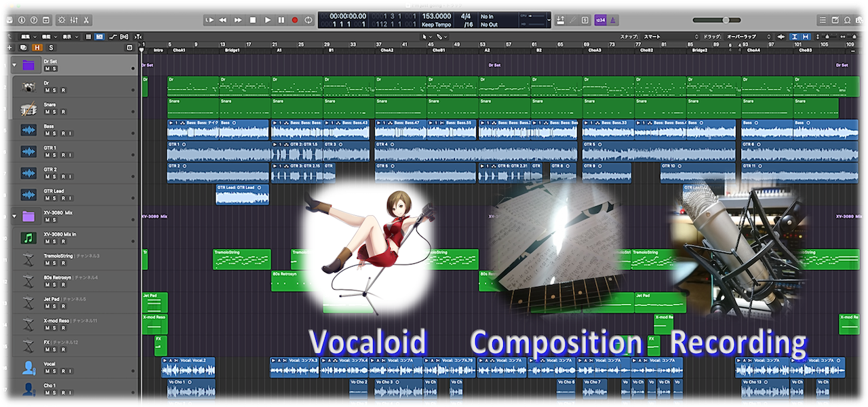
Task: Click the duplicate track button
Action: click(x=23, y=48)
